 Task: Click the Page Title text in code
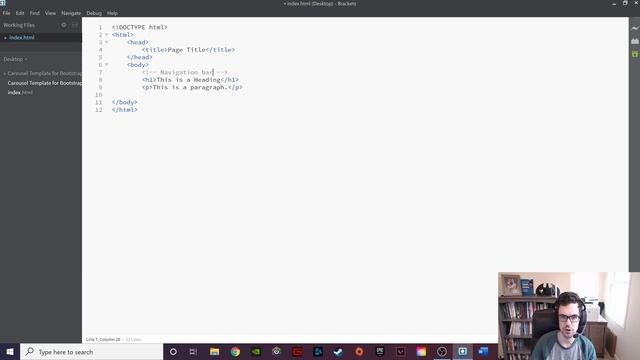coord(187,50)
